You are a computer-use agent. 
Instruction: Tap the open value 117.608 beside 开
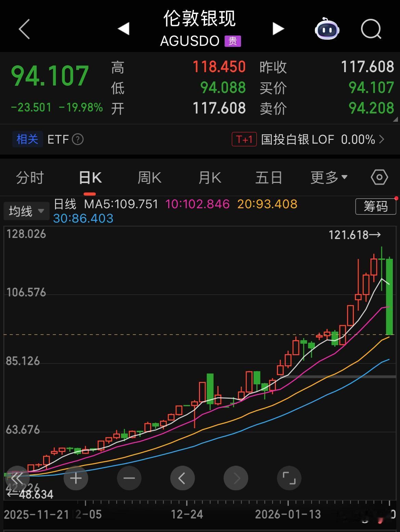coord(219,108)
